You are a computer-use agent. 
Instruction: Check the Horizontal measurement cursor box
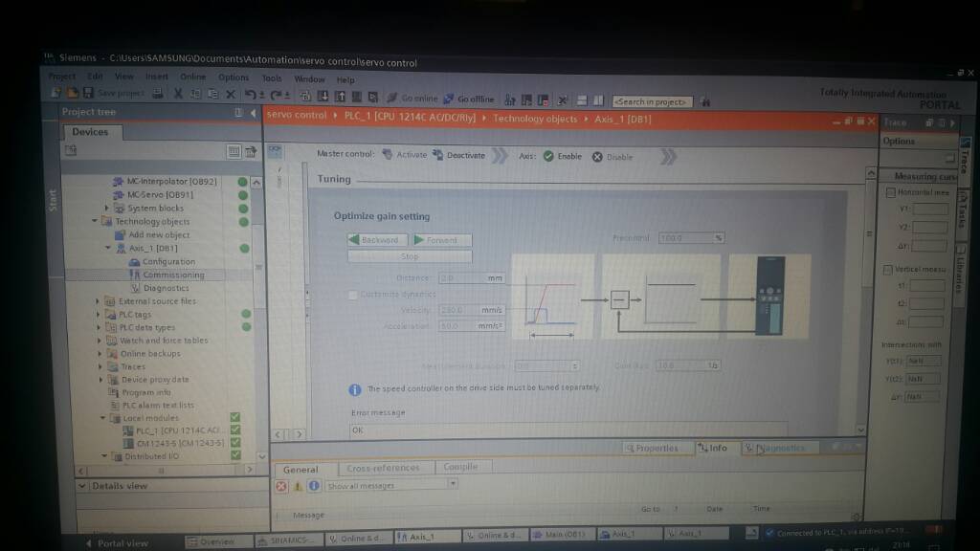891,192
